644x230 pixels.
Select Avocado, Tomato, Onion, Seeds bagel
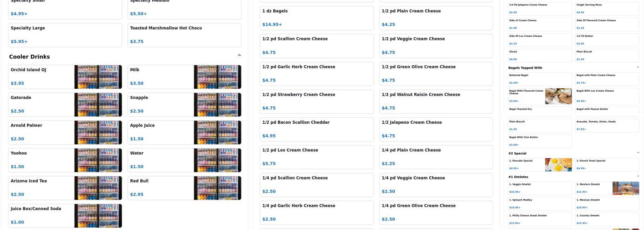point(607,125)
